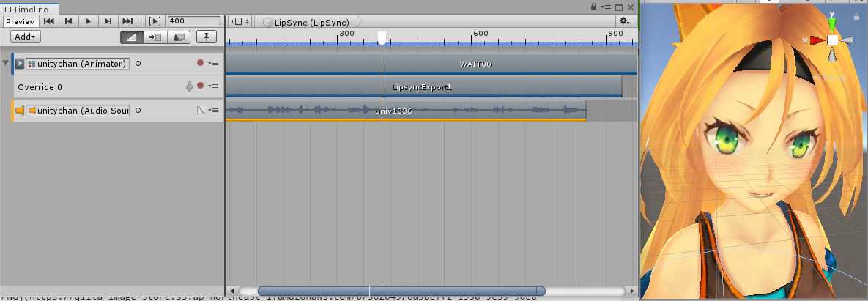Image resolution: width=868 pixels, height=301 pixels.
Task: Open the Add track dropdown
Action: coord(25,37)
